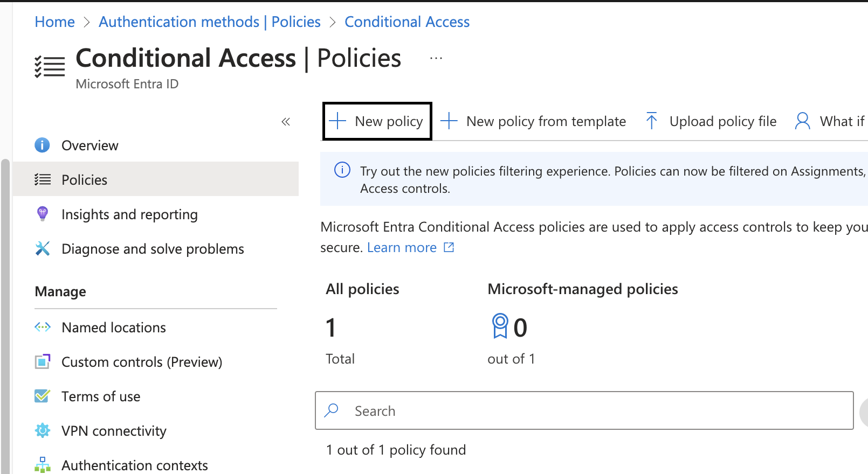
Task: Click the VPN connectivity gear icon
Action: pyautogui.click(x=43, y=430)
